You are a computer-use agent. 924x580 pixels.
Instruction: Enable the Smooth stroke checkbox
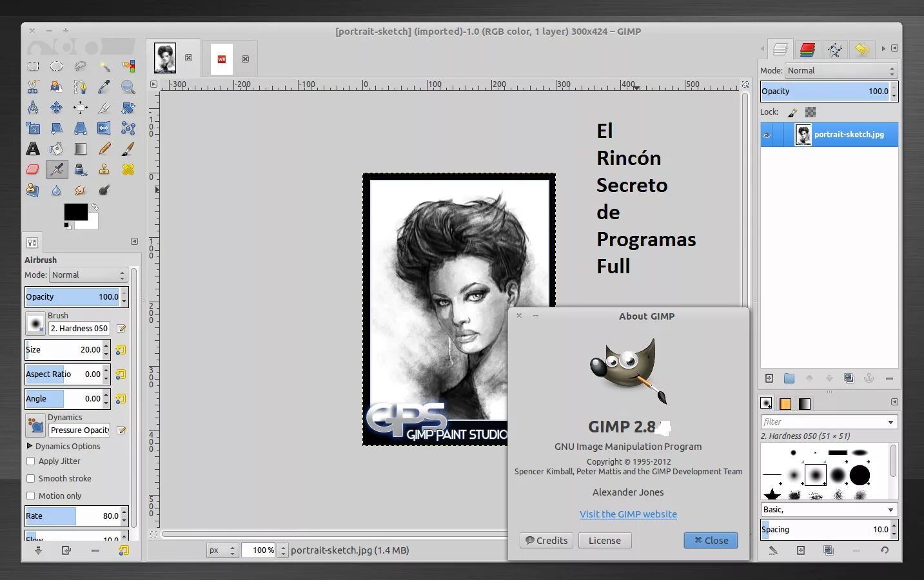point(30,478)
